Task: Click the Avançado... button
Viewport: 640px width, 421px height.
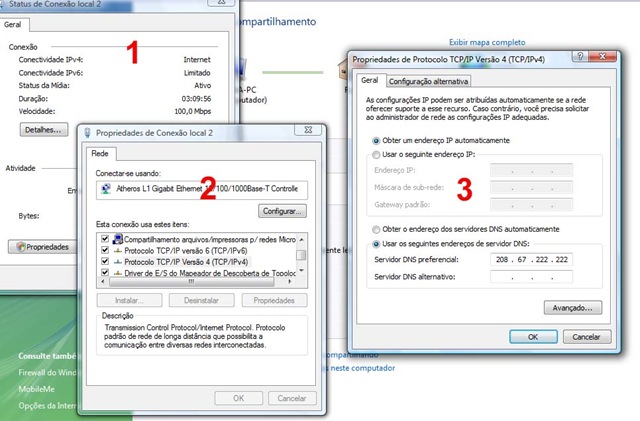Action: coord(573,307)
